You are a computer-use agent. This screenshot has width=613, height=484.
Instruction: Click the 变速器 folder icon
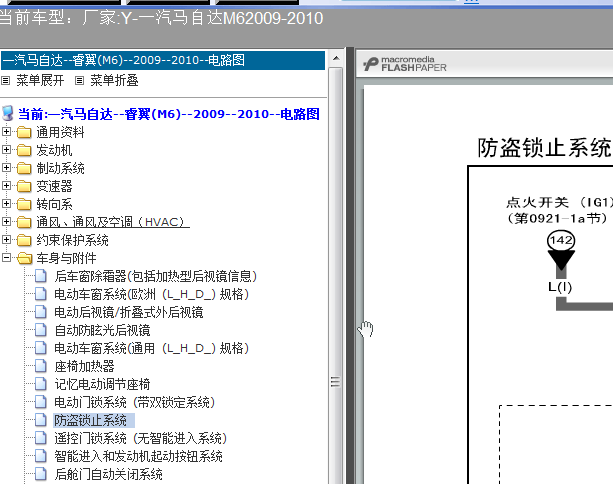coord(24,186)
